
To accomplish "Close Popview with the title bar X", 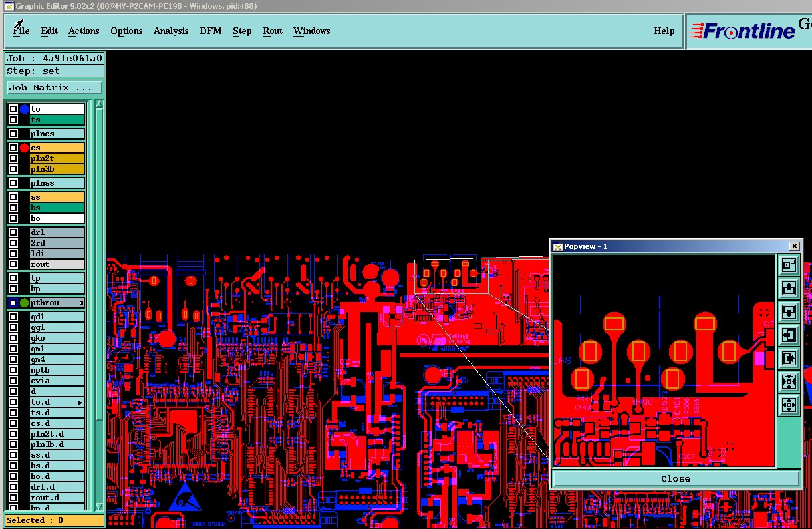I will coord(794,246).
